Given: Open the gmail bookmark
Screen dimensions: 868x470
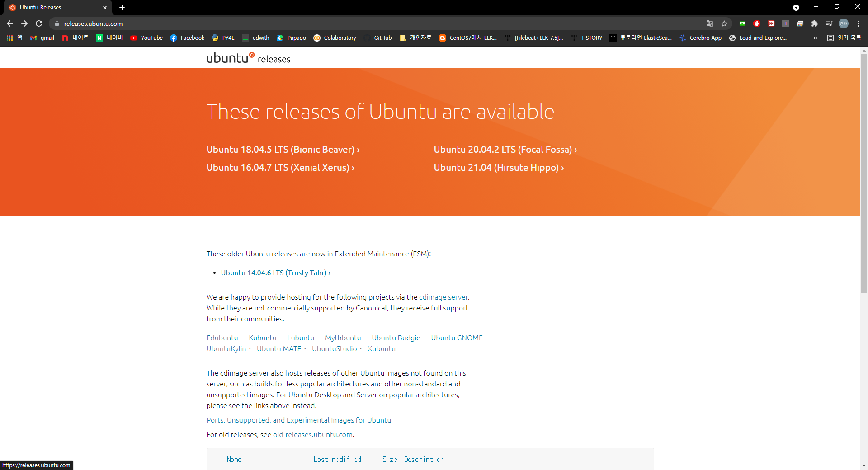Looking at the screenshot, I should tap(42, 38).
